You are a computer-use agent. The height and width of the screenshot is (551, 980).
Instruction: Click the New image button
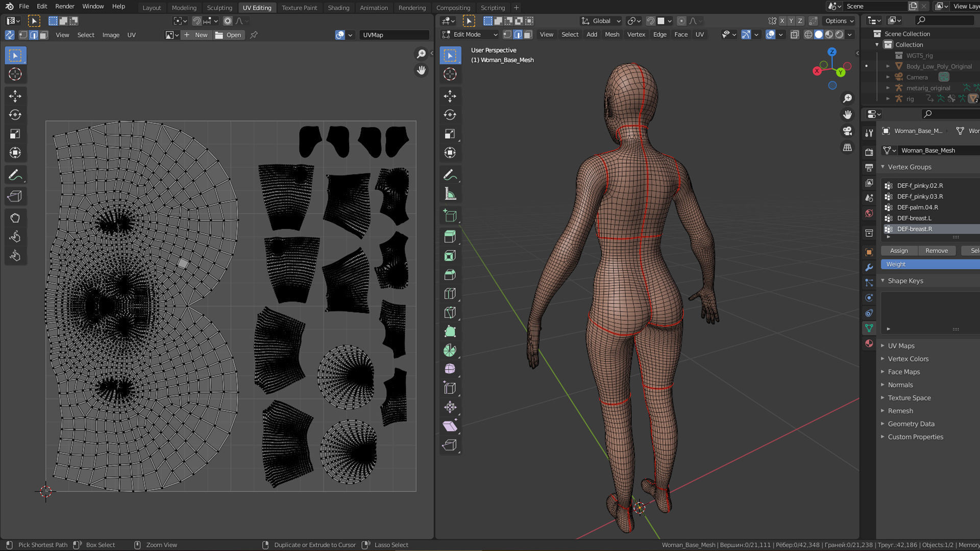pyautogui.click(x=197, y=35)
